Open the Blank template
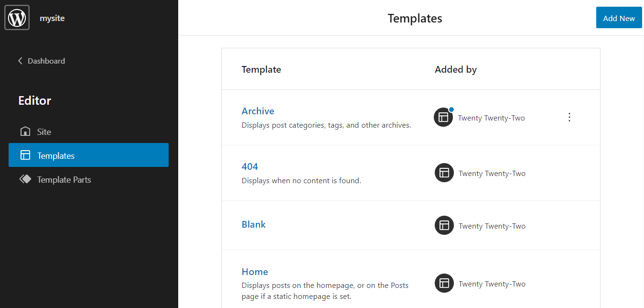This screenshot has width=644, height=308. pos(253,224)
